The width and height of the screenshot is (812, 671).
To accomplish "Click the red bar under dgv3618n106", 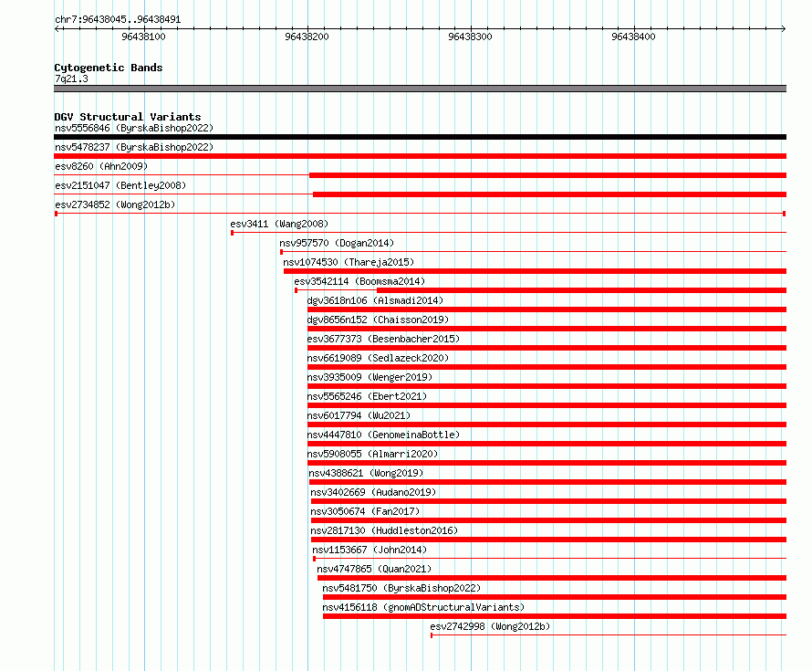I will [547, 309].
